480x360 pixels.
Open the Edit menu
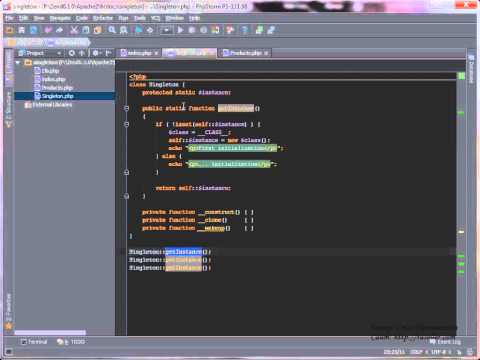(23, 18)
